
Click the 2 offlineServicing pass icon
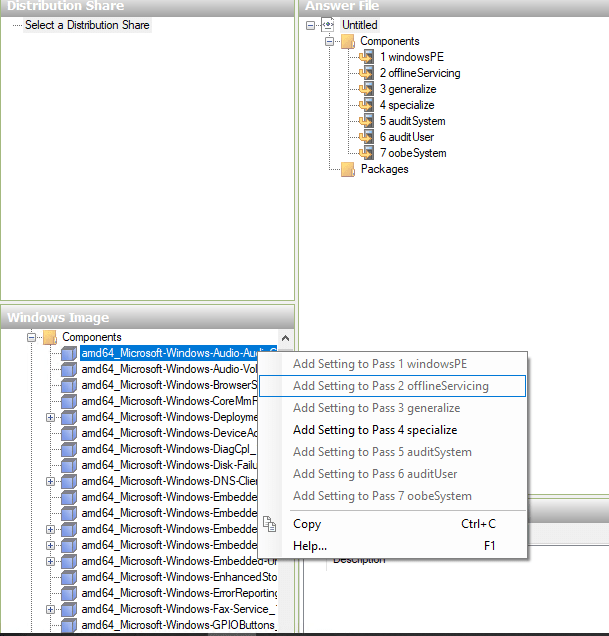(366, 73)
